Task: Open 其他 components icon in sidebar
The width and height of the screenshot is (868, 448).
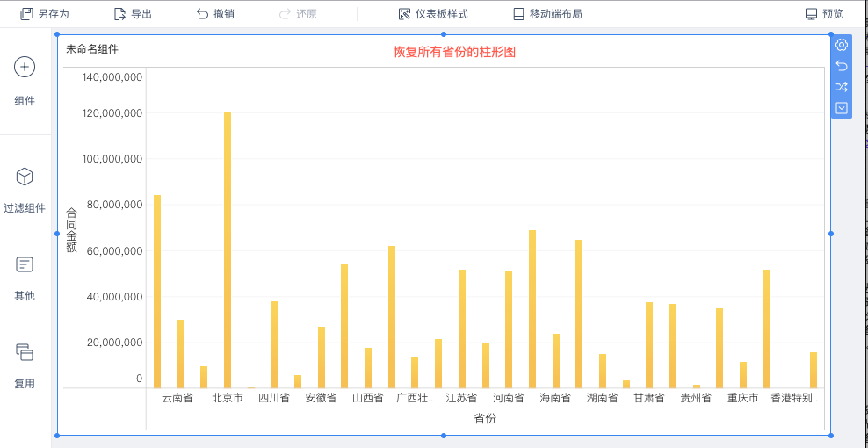Action: [25, 264]
